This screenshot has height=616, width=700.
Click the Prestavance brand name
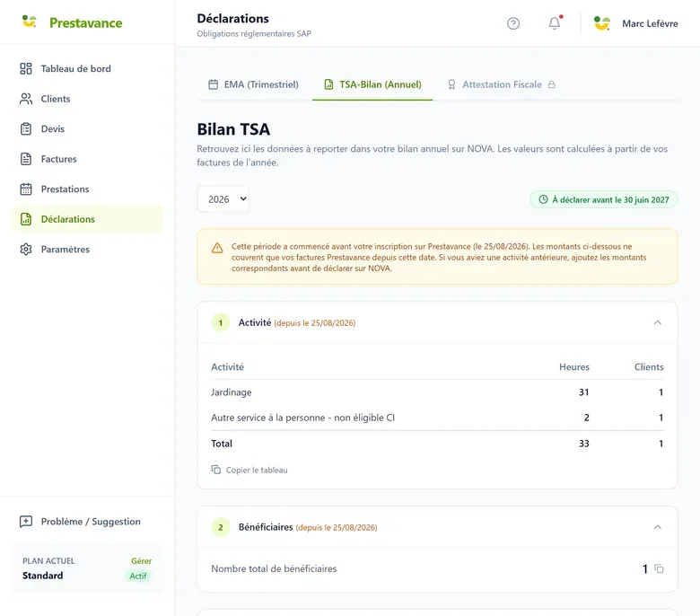(x=86, y=22)
